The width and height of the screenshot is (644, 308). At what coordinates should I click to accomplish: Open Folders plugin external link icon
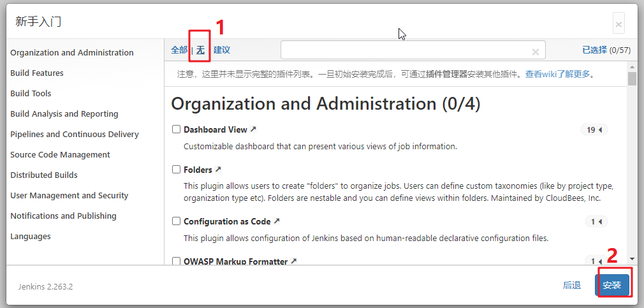218,170
